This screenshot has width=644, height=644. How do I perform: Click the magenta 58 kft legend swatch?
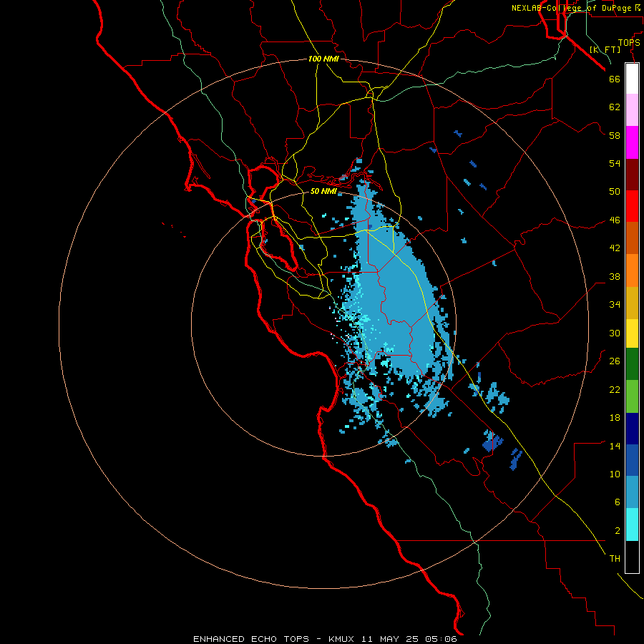pyautogui.click(x=632, y=142)
